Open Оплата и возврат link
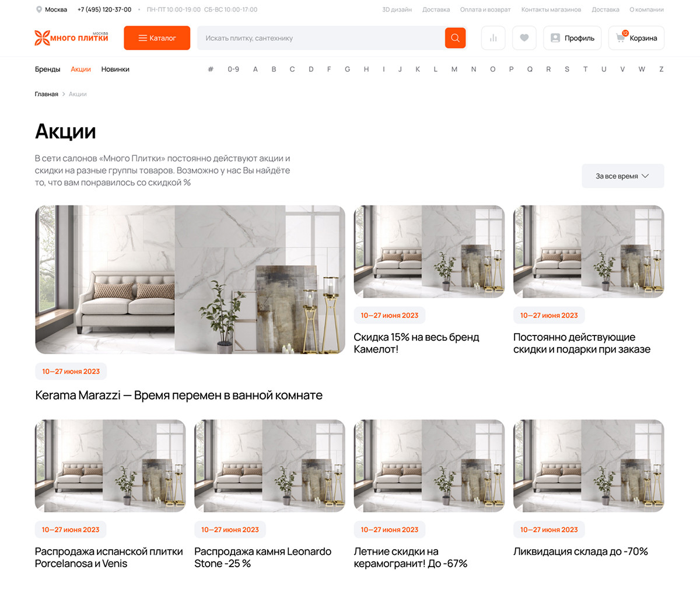 click(x=485, y=9)
